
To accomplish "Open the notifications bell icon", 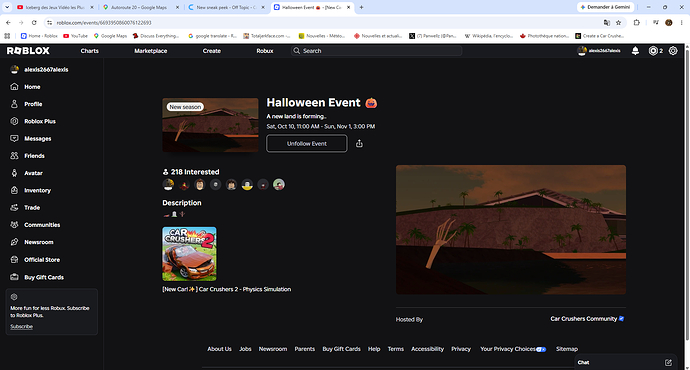I will tap(635, 51).
